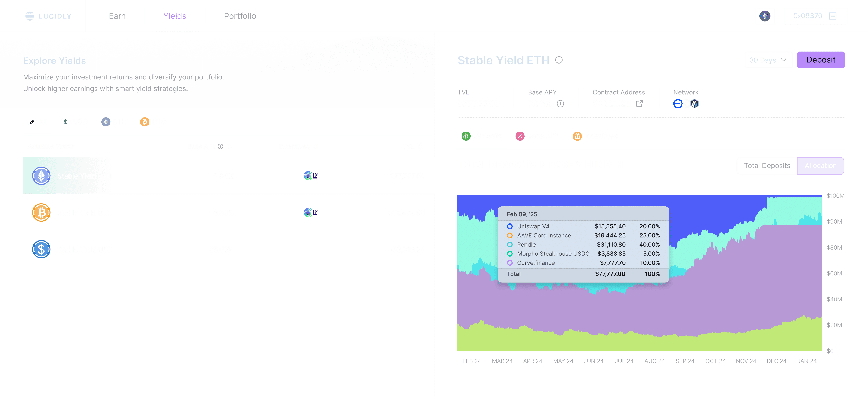
Task: Open the Earn tab
Action: [x=117, y=16]
